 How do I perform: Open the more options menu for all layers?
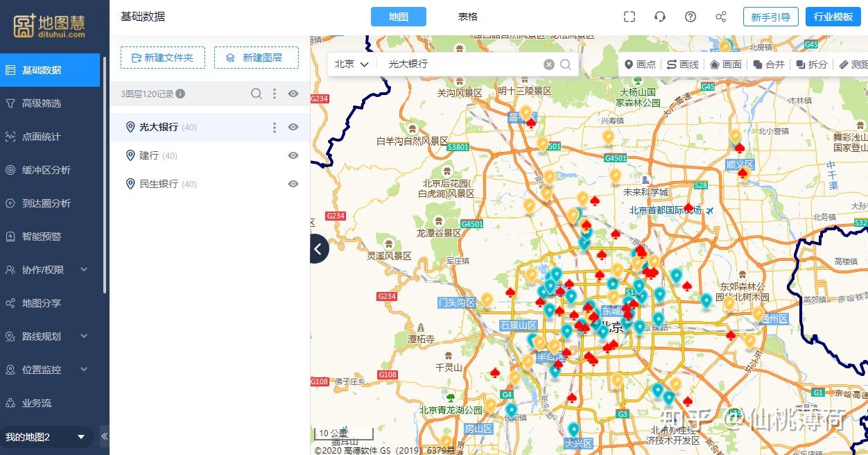click(x=275, y=94)
